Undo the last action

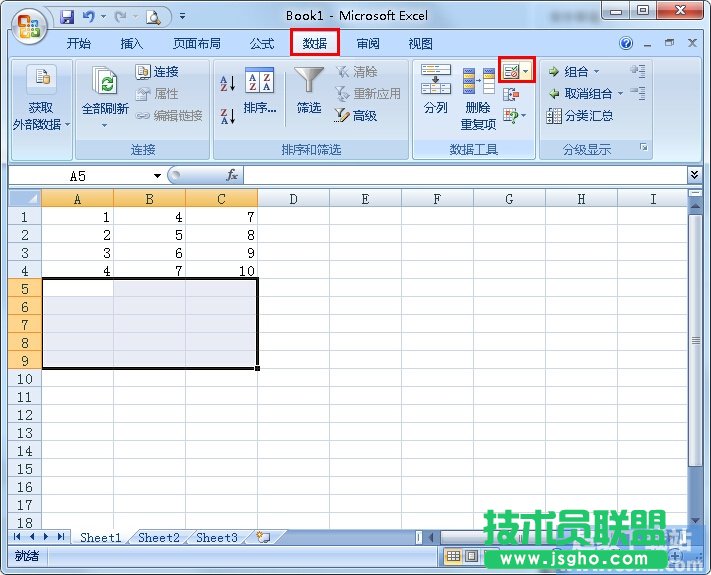click(x=88, y=17)
